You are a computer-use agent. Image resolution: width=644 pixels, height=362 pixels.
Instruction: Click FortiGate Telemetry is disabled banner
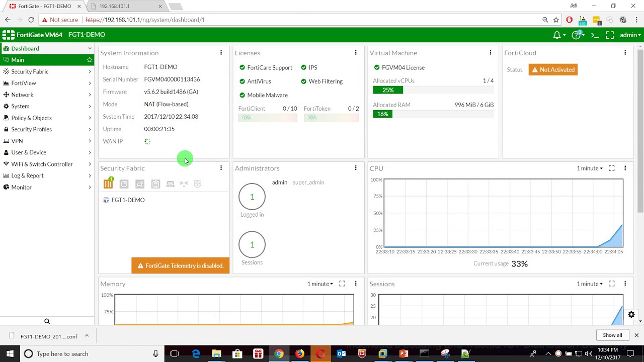tap(180, 265)
